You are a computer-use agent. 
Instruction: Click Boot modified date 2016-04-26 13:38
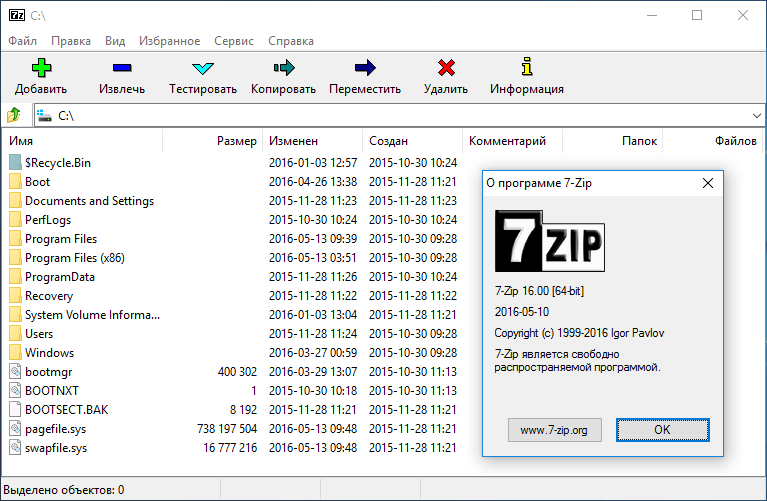click(x=313, y=182)
